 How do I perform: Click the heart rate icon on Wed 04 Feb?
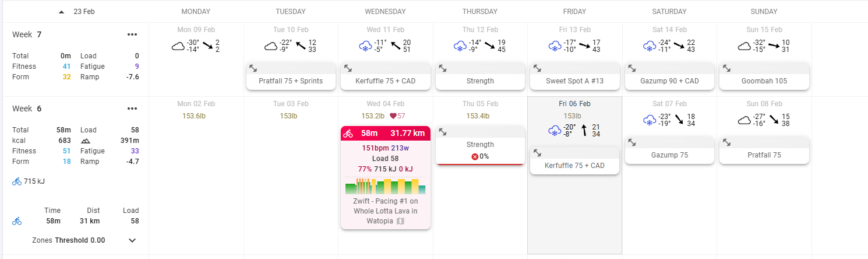393,116
